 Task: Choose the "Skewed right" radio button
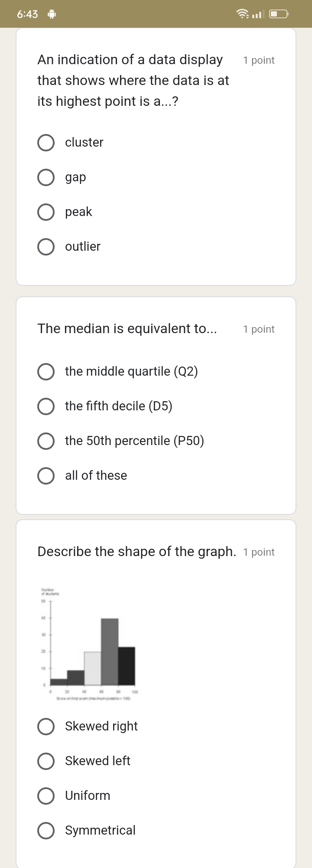tap(46, 726)
